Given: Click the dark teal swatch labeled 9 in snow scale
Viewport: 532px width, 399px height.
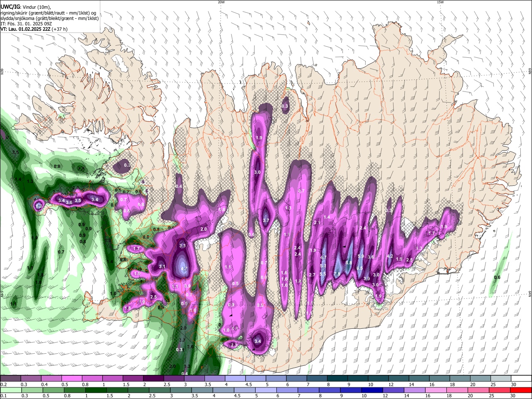Looking at the screenshot, I should click(358, 379).
